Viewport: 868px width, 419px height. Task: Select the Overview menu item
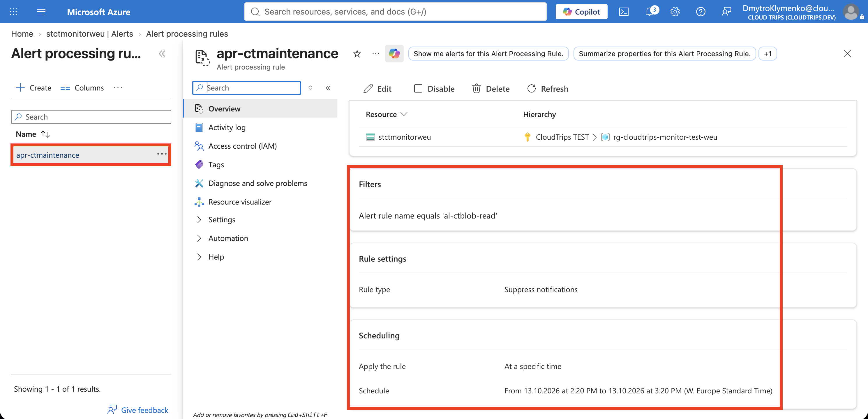(x=260, y=109)
